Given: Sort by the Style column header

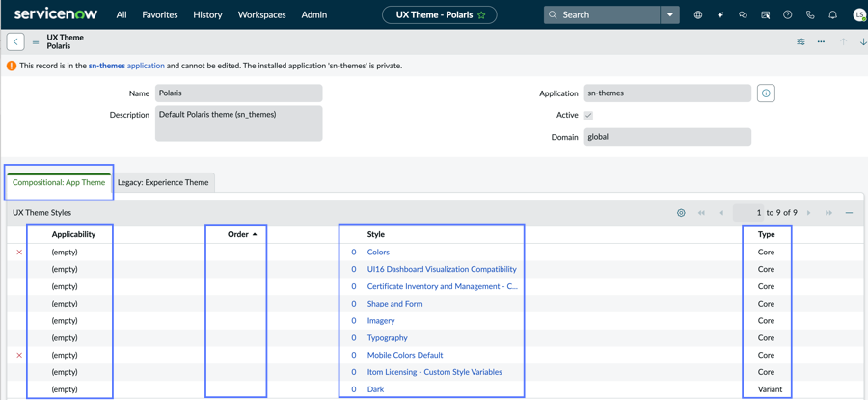Looking at the screenshot, I should (x=376, y=234).
